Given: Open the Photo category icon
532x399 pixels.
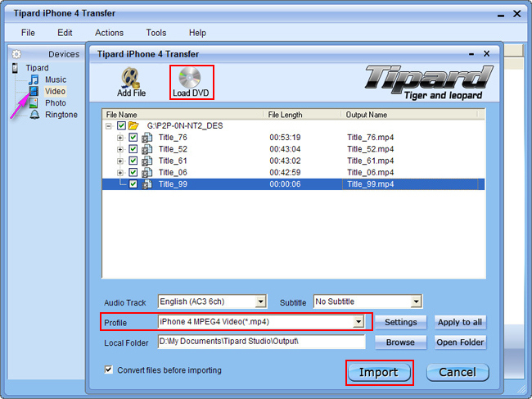Looking at the screenshot, I should (34, 102).
